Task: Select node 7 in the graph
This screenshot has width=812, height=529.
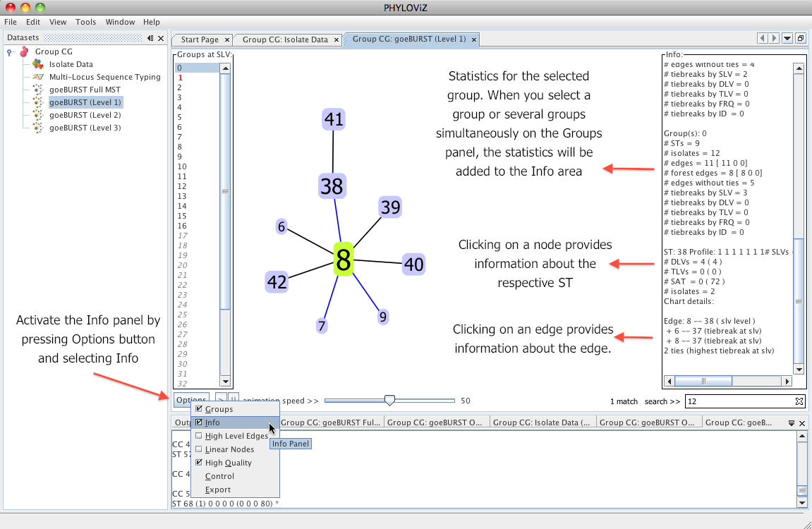Action: click(322, 326)
